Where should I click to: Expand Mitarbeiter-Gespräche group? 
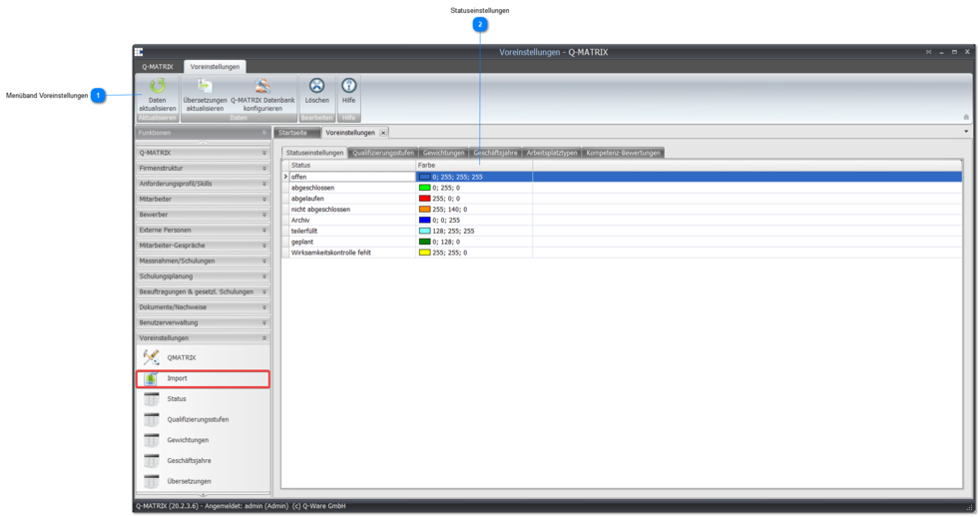click(x=204, y=246)
